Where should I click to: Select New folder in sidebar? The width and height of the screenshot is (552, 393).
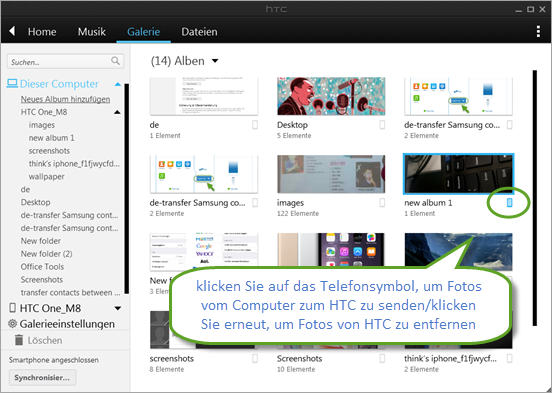40,241
